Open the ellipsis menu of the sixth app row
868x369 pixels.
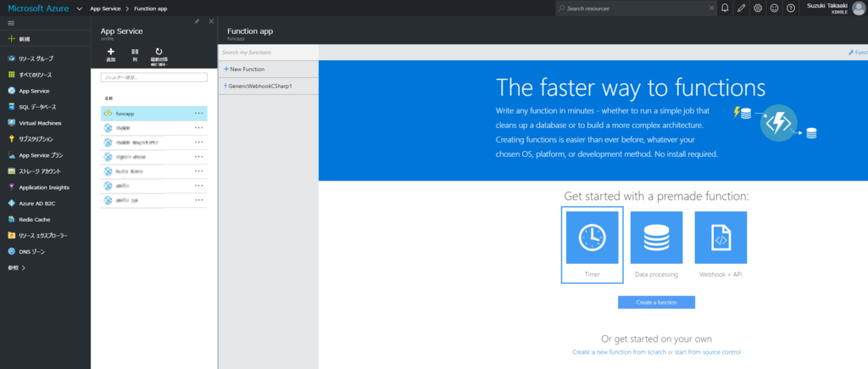[198, 185]
